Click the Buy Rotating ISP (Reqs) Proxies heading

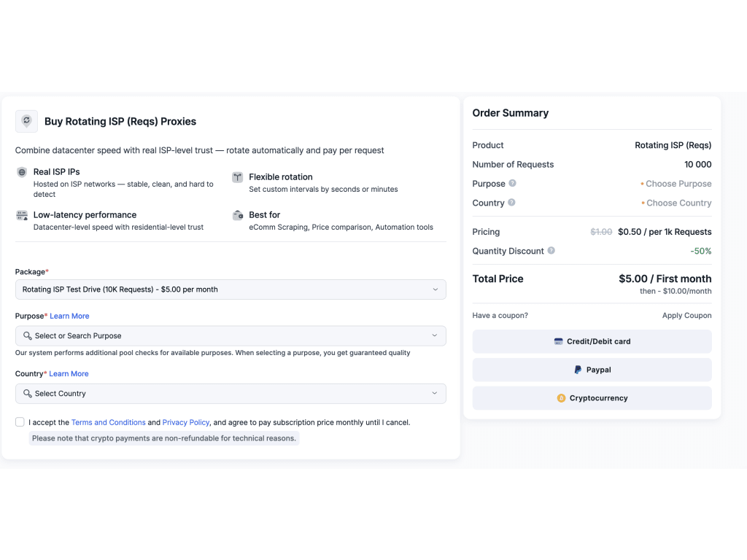(x=120, y=122)
